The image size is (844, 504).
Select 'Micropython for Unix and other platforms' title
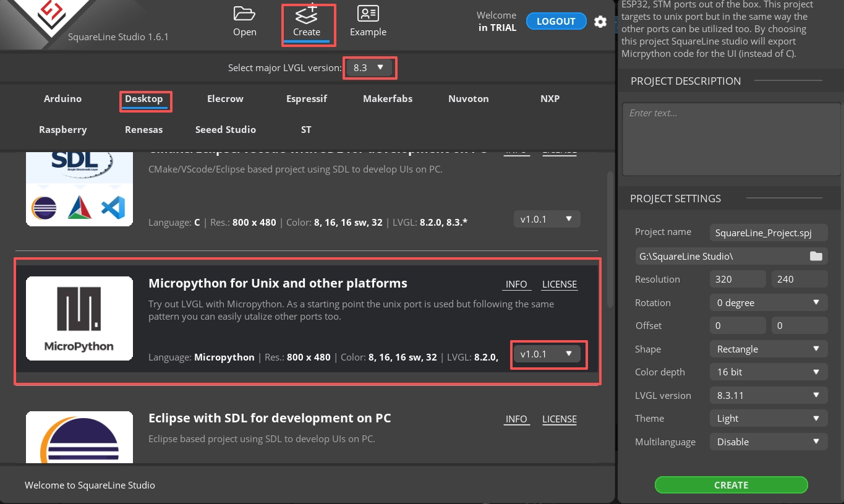click(x=278, y=283)
